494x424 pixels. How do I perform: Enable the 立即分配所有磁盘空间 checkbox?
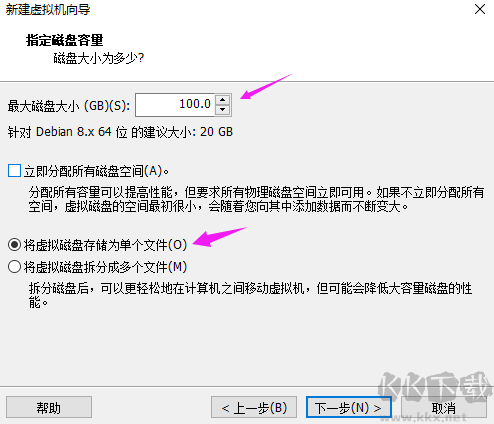[x=14, y=171]
